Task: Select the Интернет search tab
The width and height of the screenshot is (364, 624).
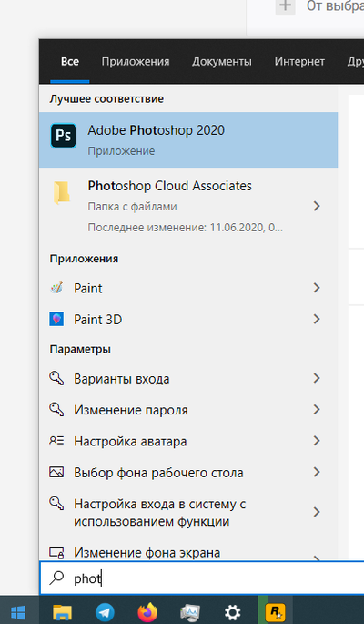Action: 299,62
